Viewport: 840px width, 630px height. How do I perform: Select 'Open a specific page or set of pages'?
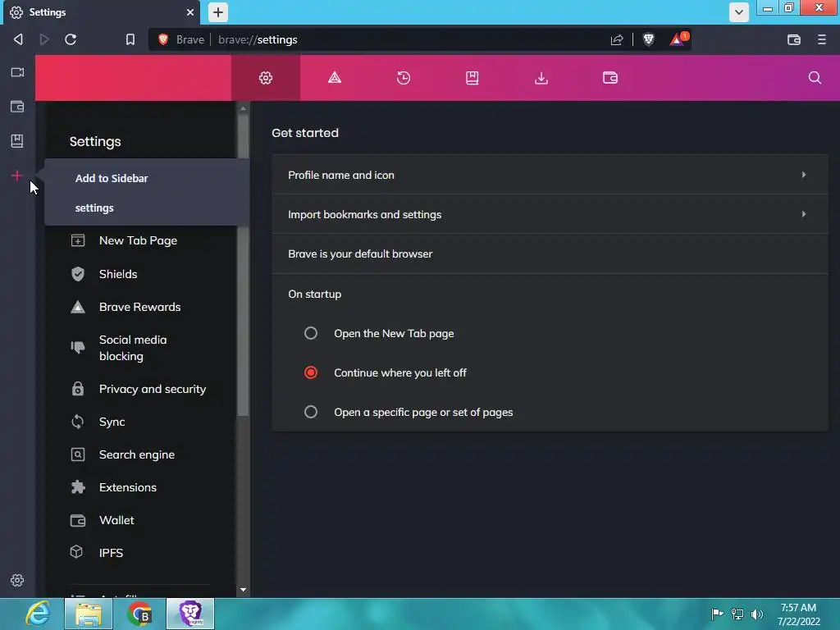tap(311, 412)
